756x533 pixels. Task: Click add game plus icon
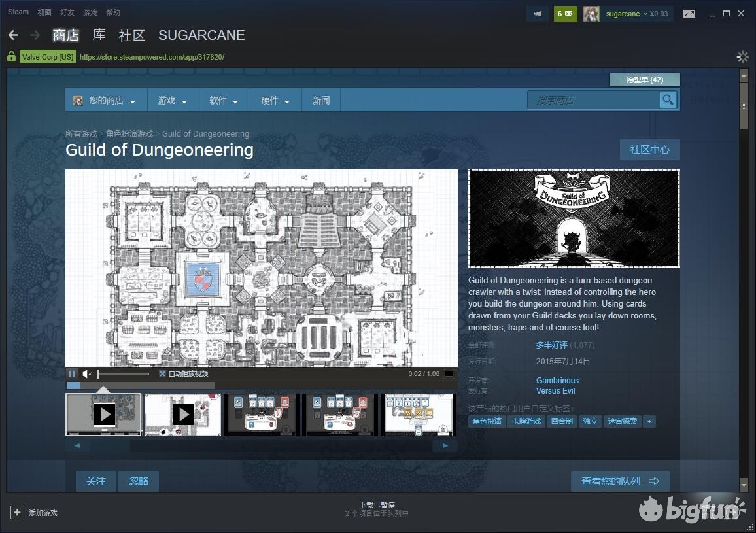[x=18, y=513]
